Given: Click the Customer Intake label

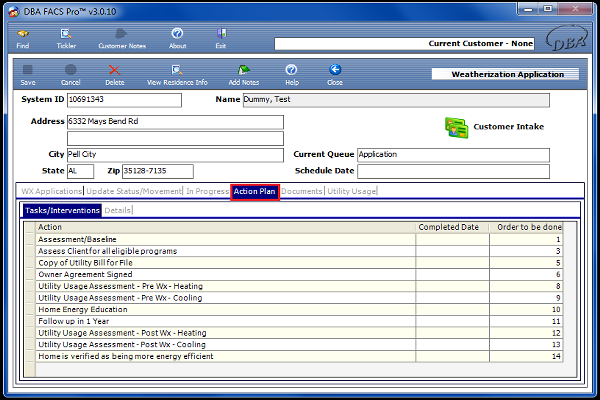Looking at the screenshot, I should point(508,127).
